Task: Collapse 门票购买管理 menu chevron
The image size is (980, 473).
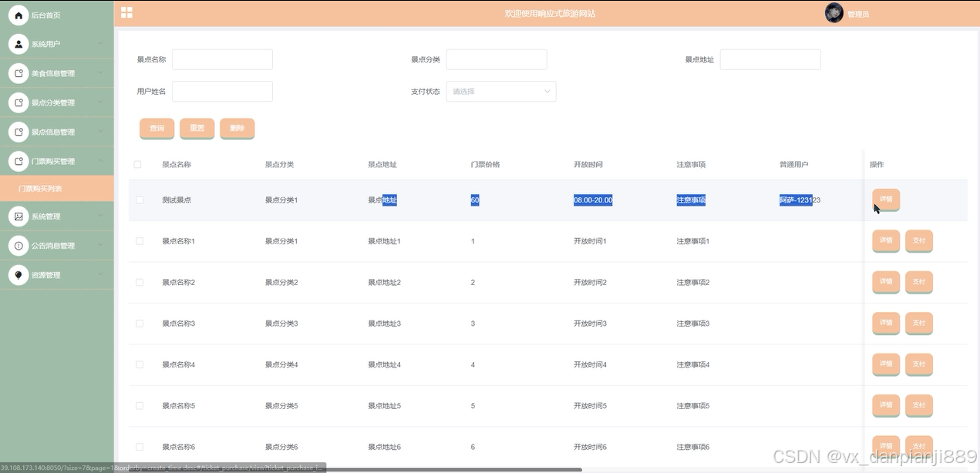Action: [x=100, y=160]
